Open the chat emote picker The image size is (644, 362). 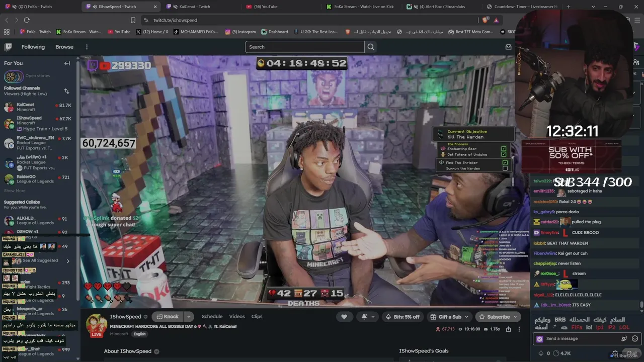(635, 339)
